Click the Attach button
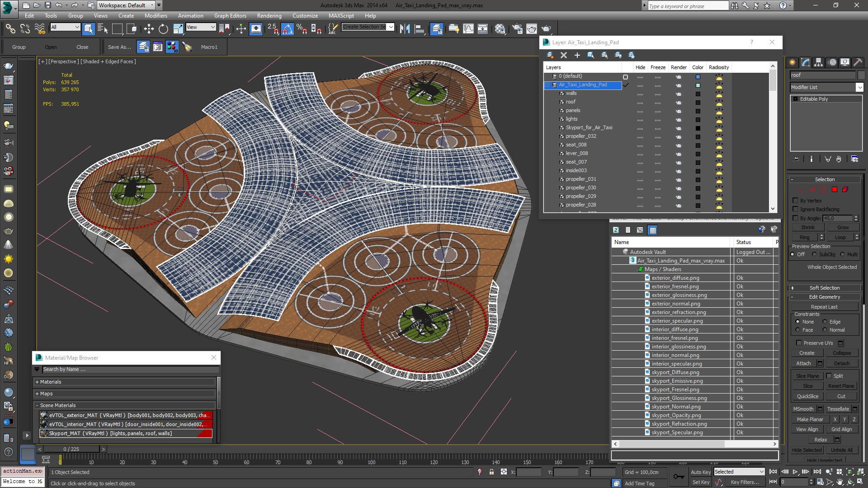The height and width of the screenshot is (488, 868). [x=803, y=363]
